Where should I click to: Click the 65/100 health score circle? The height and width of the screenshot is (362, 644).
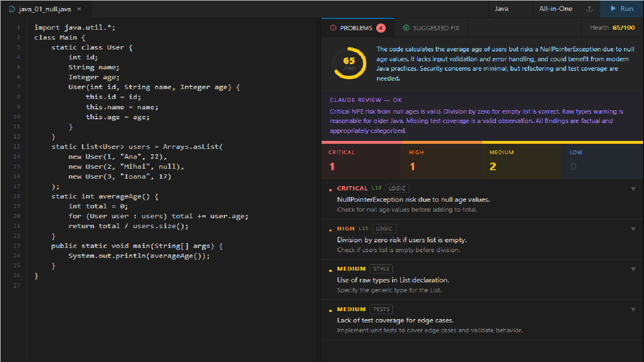tap(349, 63)
